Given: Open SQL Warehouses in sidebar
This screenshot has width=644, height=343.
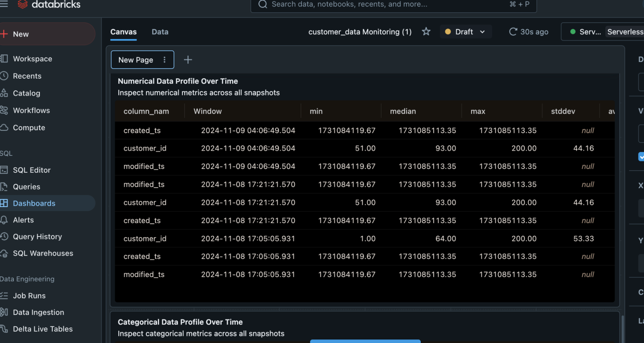Looking at the screenshot, I should click(x=43, y=253).
